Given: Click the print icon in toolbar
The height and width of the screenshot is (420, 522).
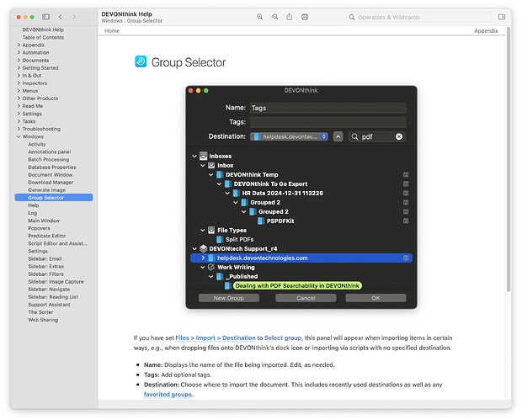Looking at the screenshot, I should pos(304,17).
